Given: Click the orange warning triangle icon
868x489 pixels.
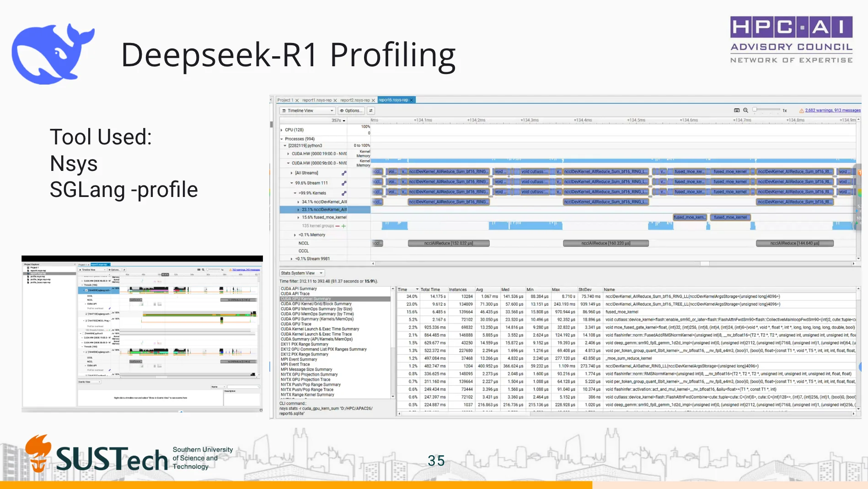Looking at the screenshot, I should pyautogui.click(x=802, y=111).
